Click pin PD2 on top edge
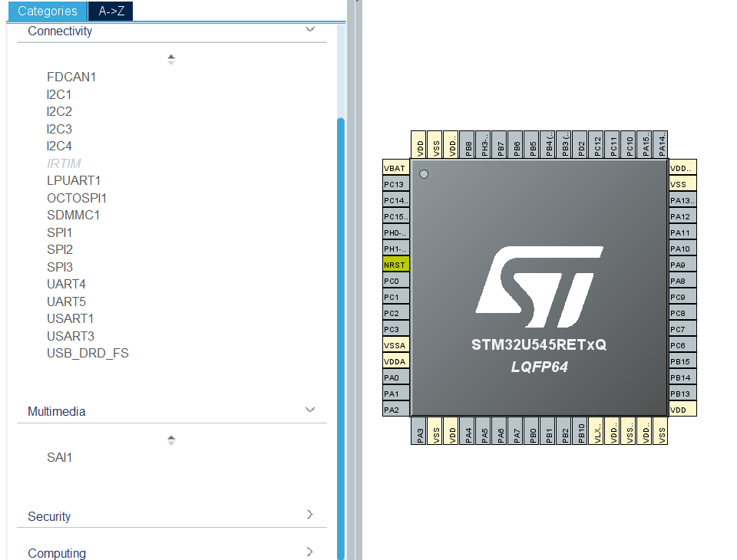Image resolution: width=737 pixels, height=560 pixels. coord(580,144)
